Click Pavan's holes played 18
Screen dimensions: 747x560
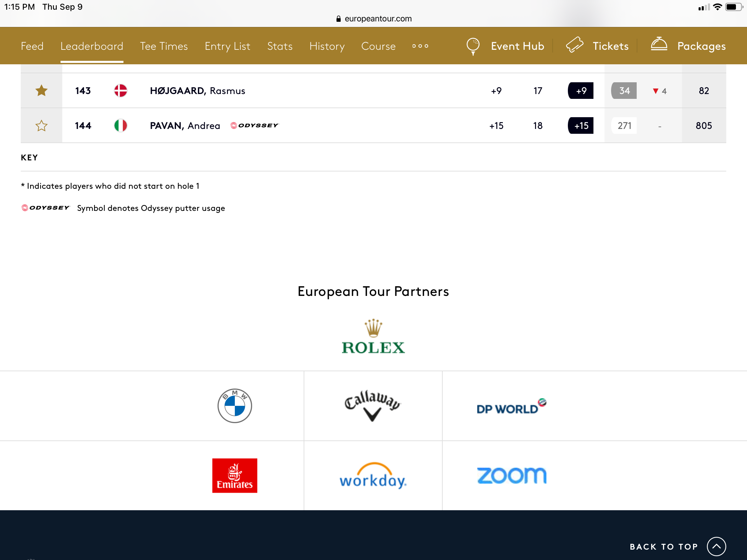pyautogui.click(x=537, y=125)
